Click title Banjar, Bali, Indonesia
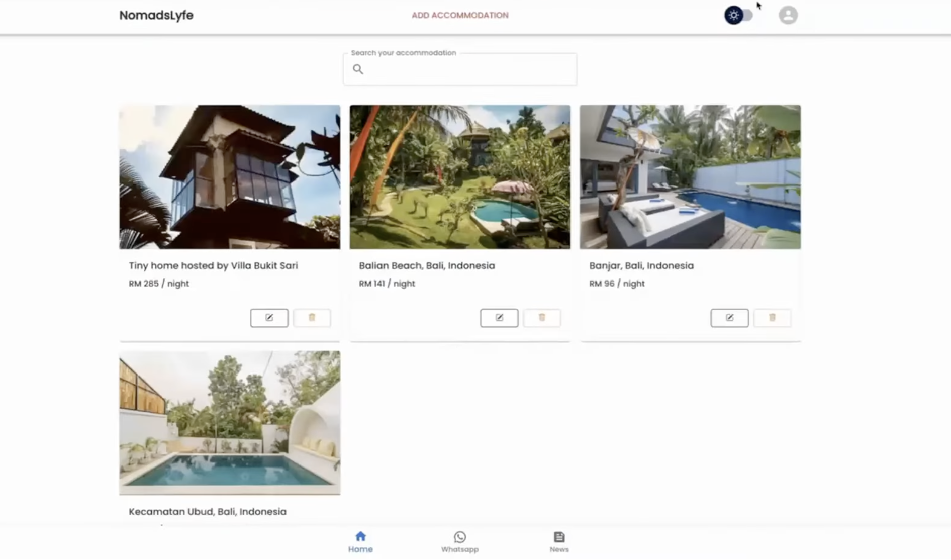 [641, 265]
